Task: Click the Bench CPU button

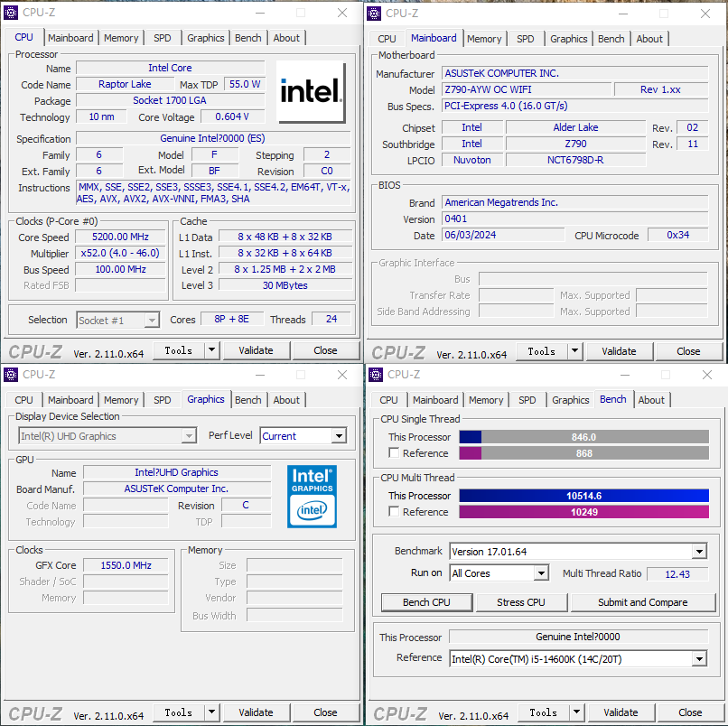Action: (x=426, y=602)
